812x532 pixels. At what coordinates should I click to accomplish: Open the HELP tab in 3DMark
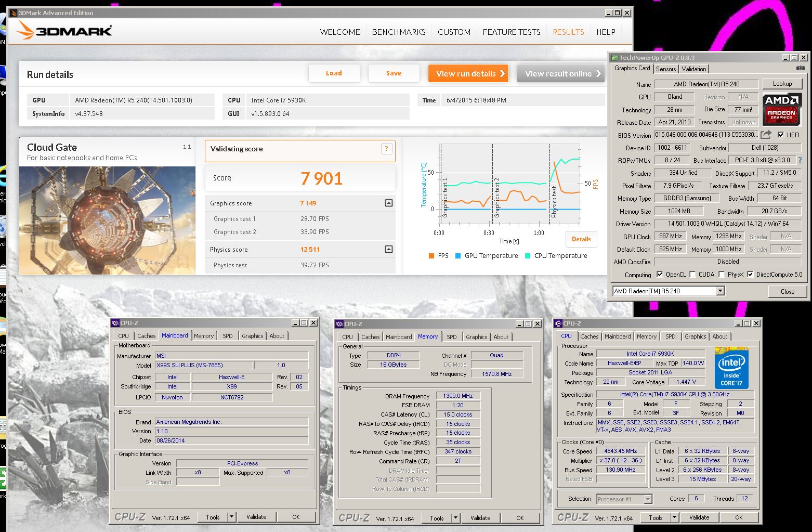coord(606,32)
